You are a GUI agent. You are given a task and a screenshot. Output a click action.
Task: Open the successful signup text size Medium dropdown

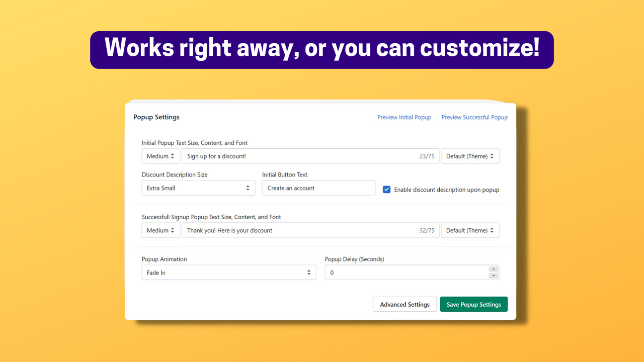pyautogui.click(x=160, y=230)
